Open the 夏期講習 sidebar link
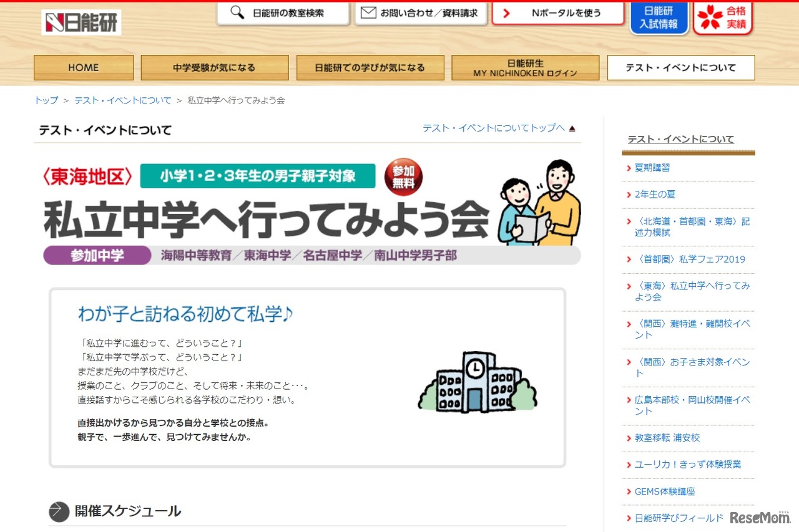Image resolution: width=799 pixels, height=532 pixels. point(652,168)
